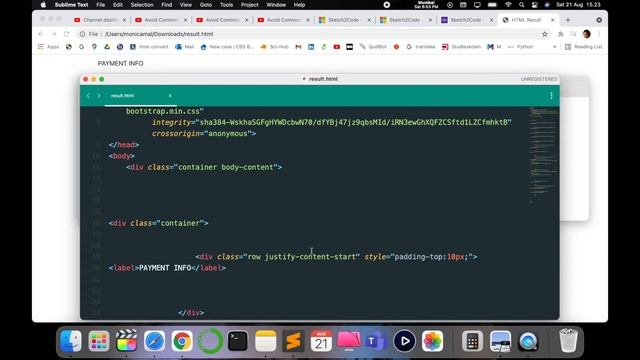Open the Trash in the dock
The width and height of the screenshot is (640, 360).
[x=568, y=341]
